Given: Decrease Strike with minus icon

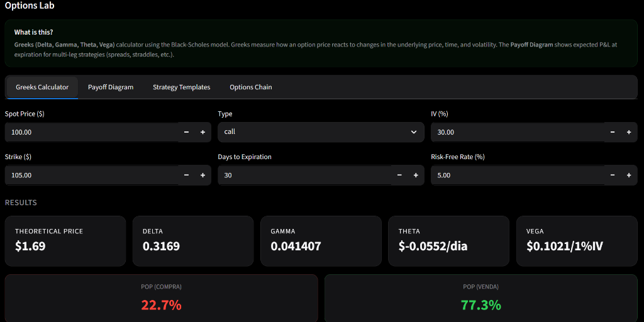Looking at the screenshot, I should tap(186, 175).
